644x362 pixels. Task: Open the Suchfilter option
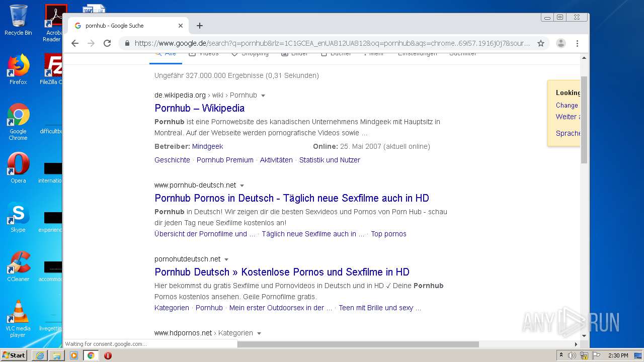point(463,54)
